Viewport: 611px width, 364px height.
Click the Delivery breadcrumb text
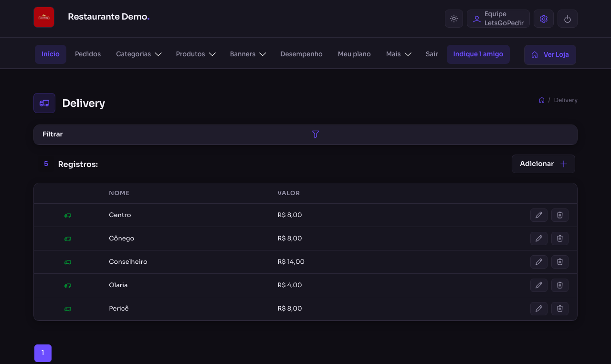[566, 100]
